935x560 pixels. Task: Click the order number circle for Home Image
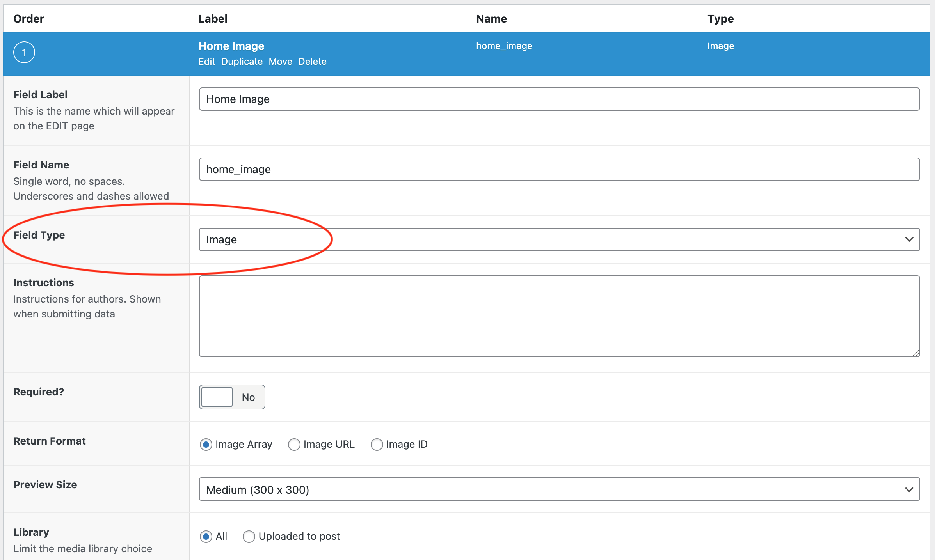click(24, 52)
